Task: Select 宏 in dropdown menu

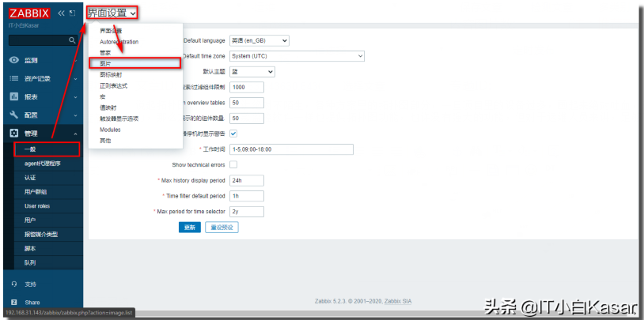Action: click(102, 97)
